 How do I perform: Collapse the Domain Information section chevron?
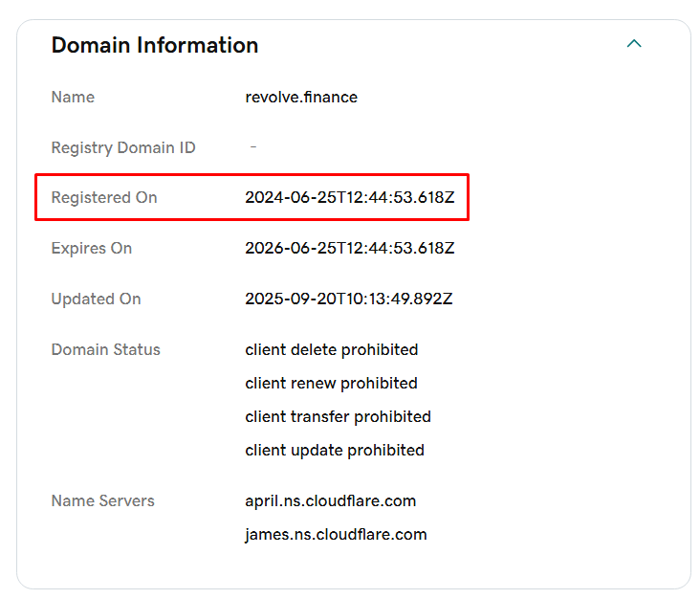[x=633, y=44]
